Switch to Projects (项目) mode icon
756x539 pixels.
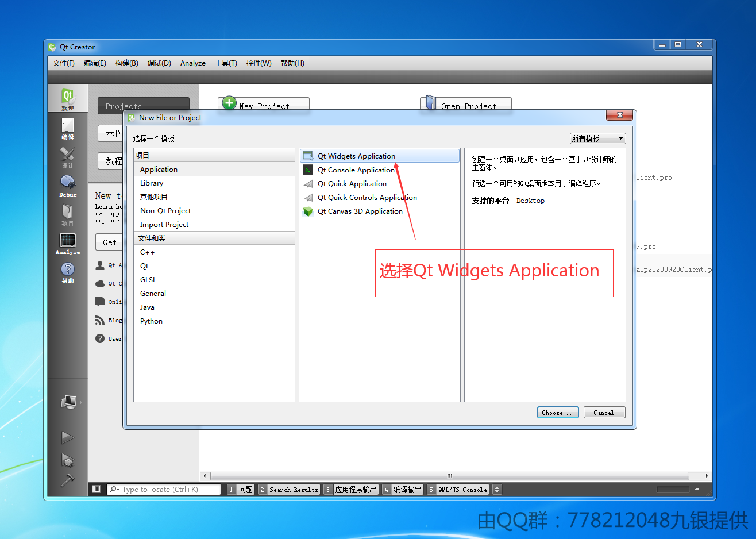tap(68, 215)
